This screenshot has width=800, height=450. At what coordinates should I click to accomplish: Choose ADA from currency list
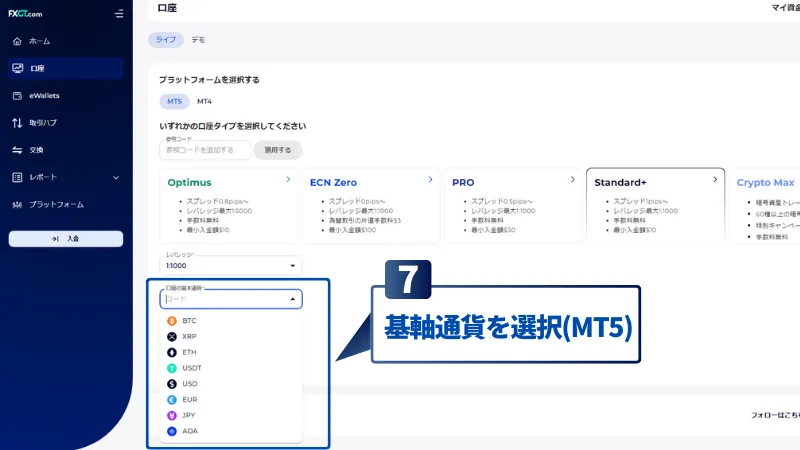click(x=231, y=432)
